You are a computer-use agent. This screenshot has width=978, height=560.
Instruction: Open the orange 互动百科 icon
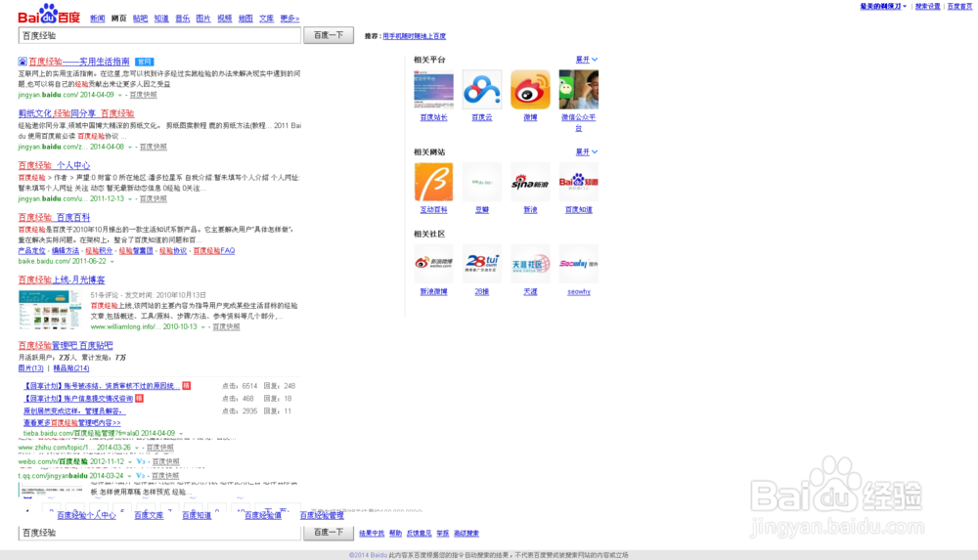pos(433,182)
